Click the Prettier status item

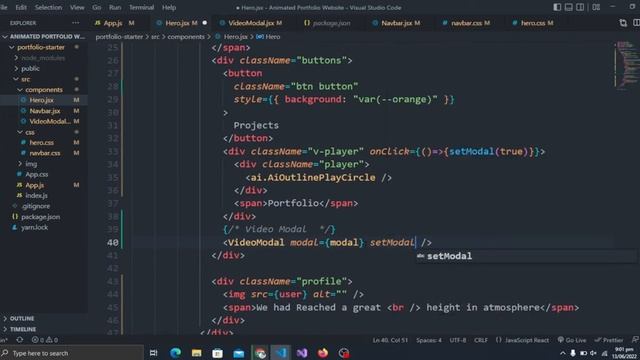[609, 340]
